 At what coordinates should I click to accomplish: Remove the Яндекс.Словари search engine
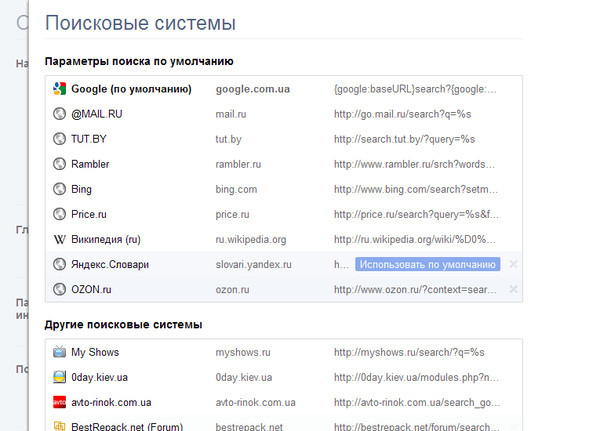[514, 264]
